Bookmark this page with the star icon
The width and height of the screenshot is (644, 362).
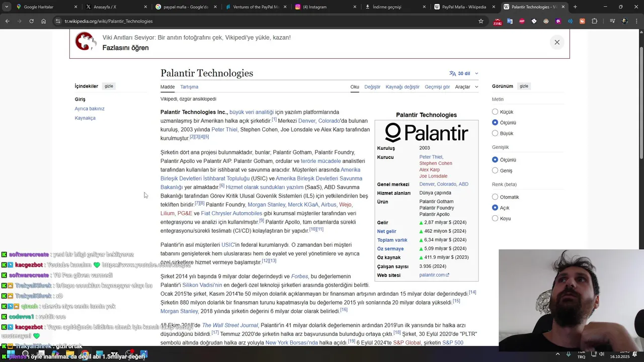pos(481,21)
